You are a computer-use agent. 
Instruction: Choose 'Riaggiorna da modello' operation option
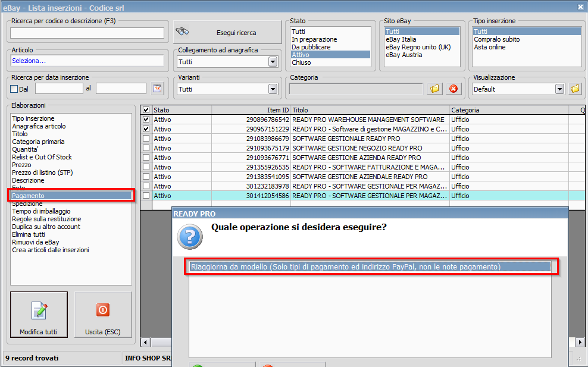click(x=370, y=266)
